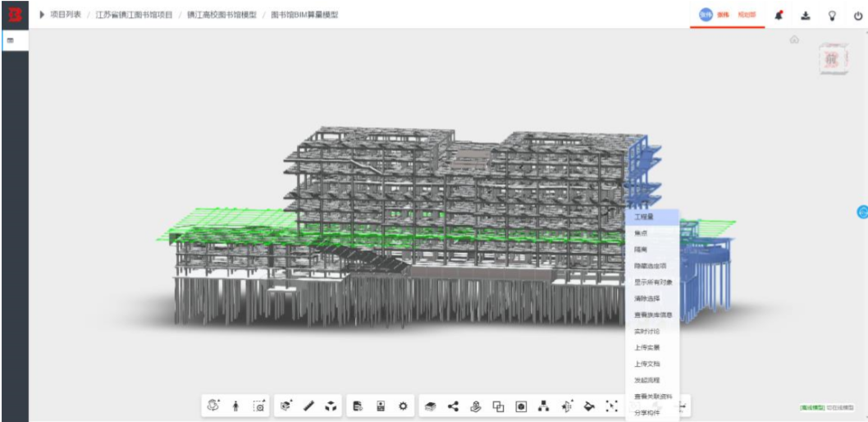Viewport: 868px width, 422px height.
Task: Choose 分享构件 from the context menu
Action: pos(651,413)
